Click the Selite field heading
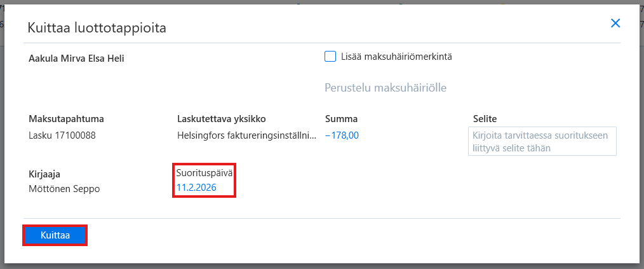644x269 pixels. click(x=485, y=120)
